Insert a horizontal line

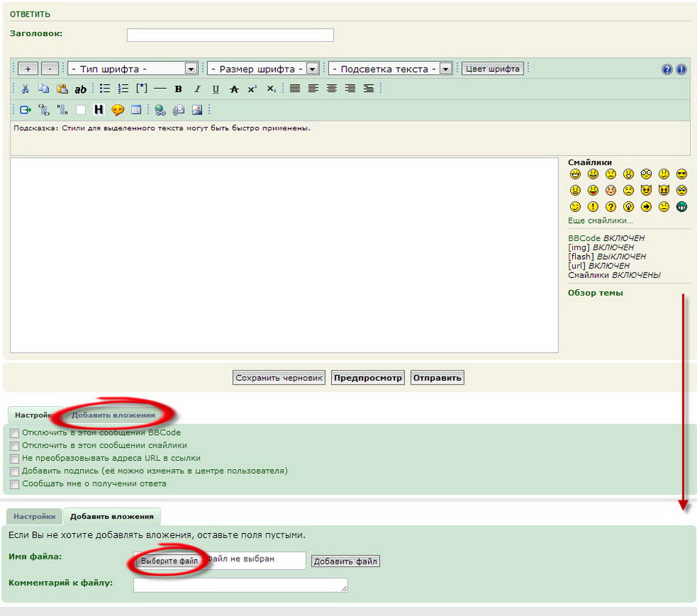click(x=160, y=89)
